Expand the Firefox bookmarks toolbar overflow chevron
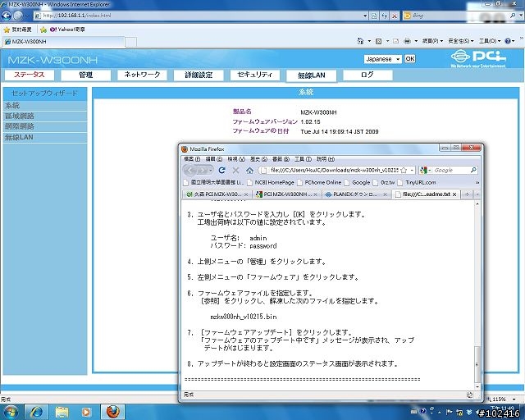The width and height of the screenshot is (525, 420). click(477, 183)
